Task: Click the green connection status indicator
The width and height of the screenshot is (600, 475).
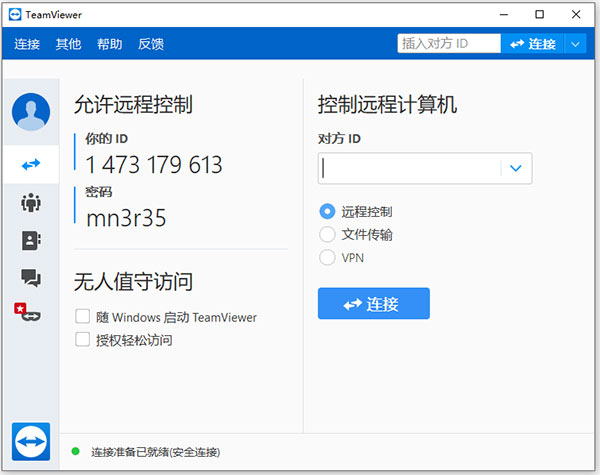Action: coord(75,451)
